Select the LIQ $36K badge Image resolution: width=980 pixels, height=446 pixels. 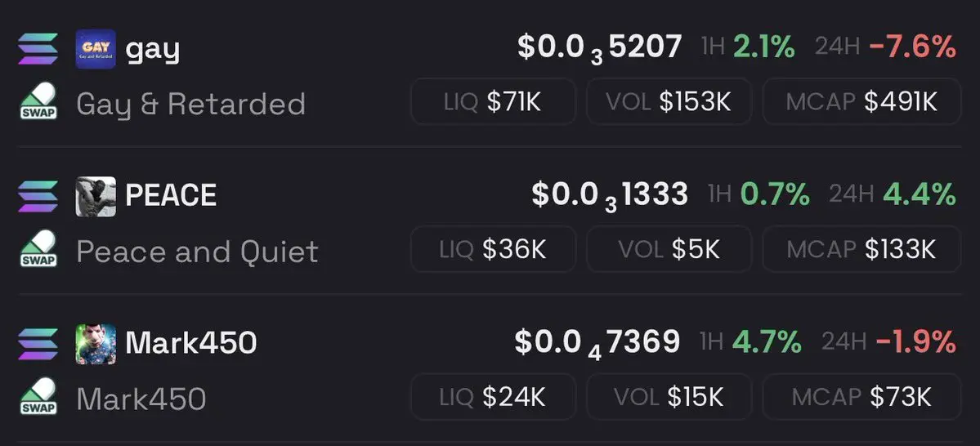(493, 249)
